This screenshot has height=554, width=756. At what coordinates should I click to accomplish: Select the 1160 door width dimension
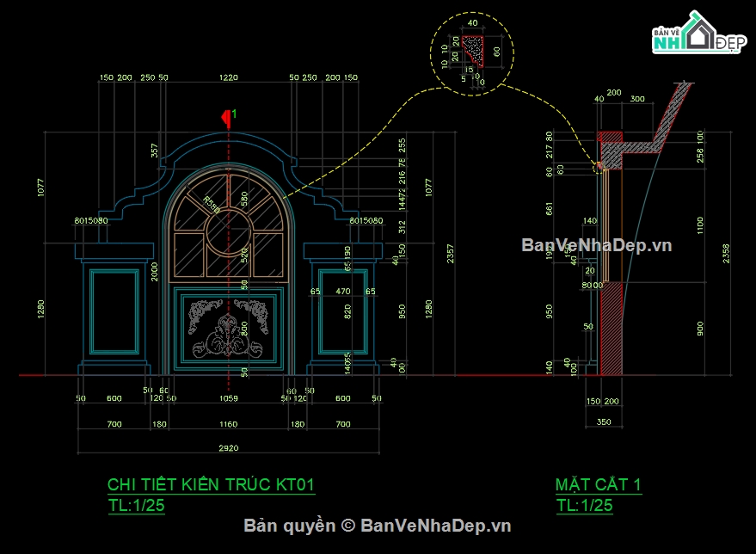click(x=227, y=424)
